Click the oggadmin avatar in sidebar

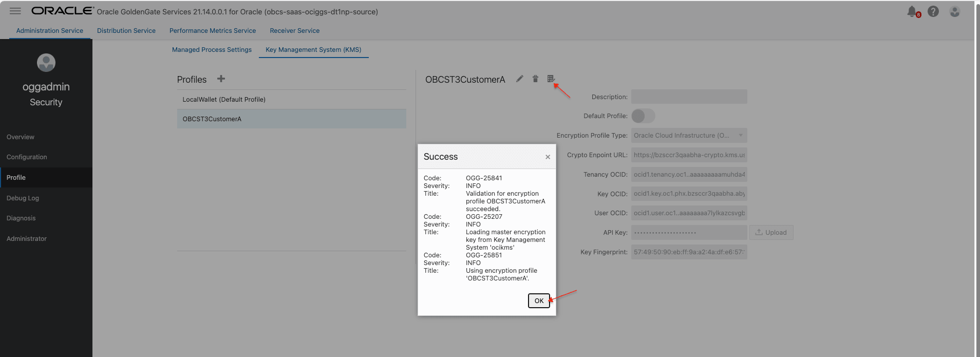46,63
